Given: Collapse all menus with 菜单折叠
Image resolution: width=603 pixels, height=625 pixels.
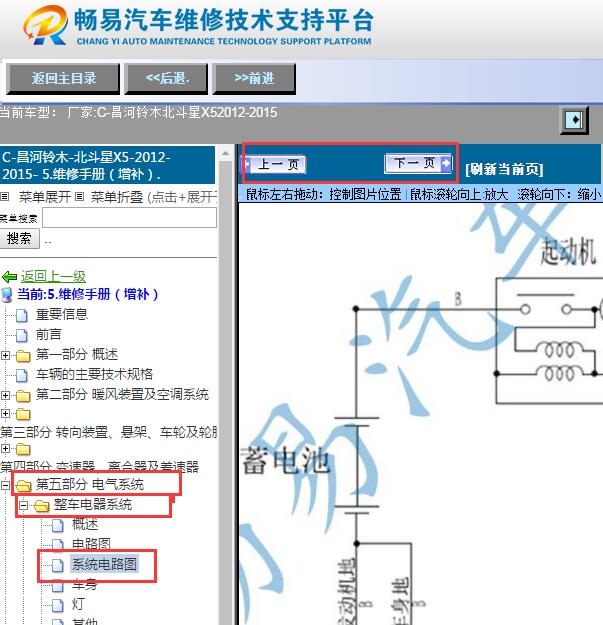Looking at the screenshot, I should pos(117,197).
